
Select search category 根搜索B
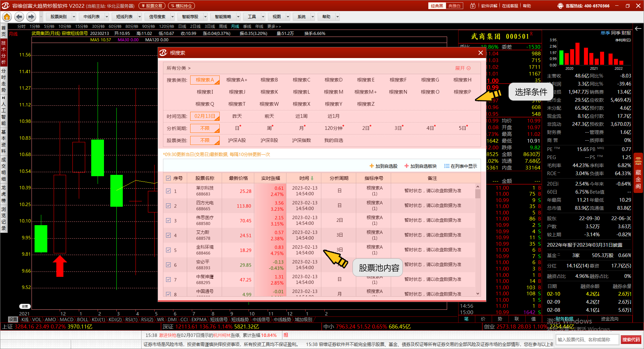pos(269,80)
